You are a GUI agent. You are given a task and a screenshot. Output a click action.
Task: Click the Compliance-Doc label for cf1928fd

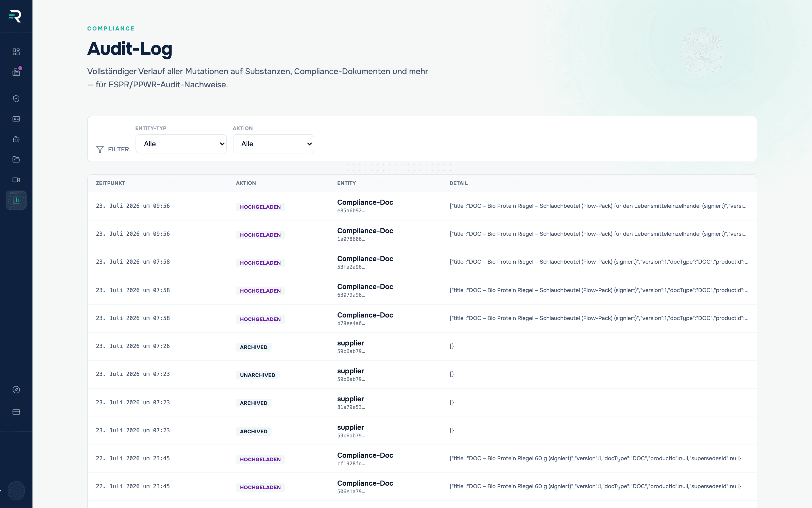pos(365,455)
